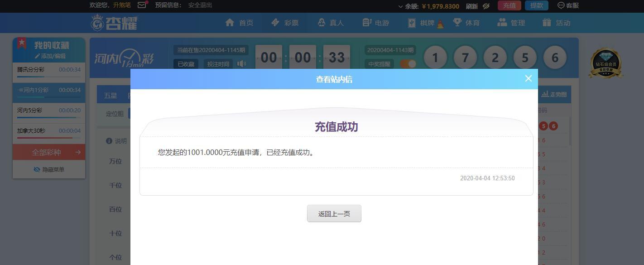Close the 查看站内信 dialog

(528, 78)
